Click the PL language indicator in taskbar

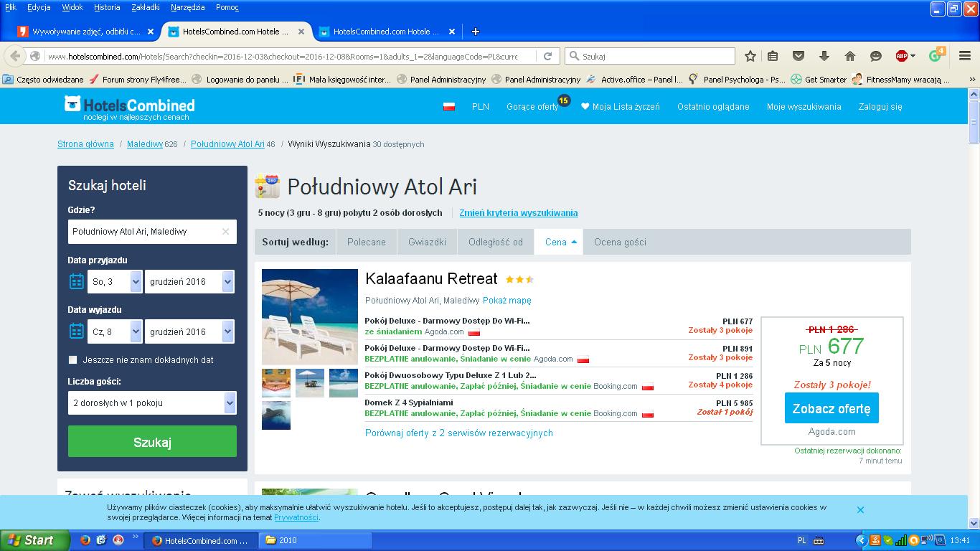801,540
